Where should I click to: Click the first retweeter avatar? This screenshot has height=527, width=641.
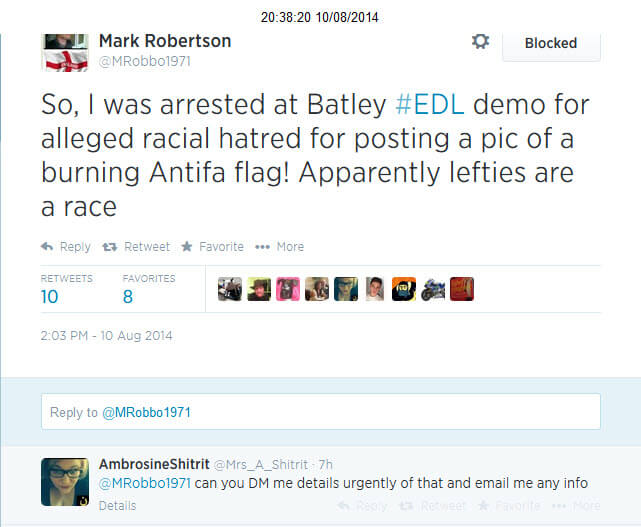230,290
